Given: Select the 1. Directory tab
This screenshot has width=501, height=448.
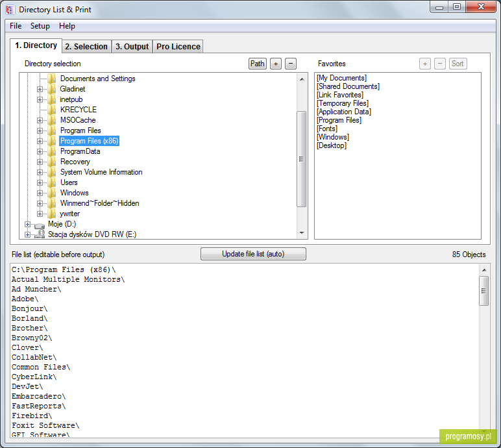Looking at the screenshot, I should 36,45.
